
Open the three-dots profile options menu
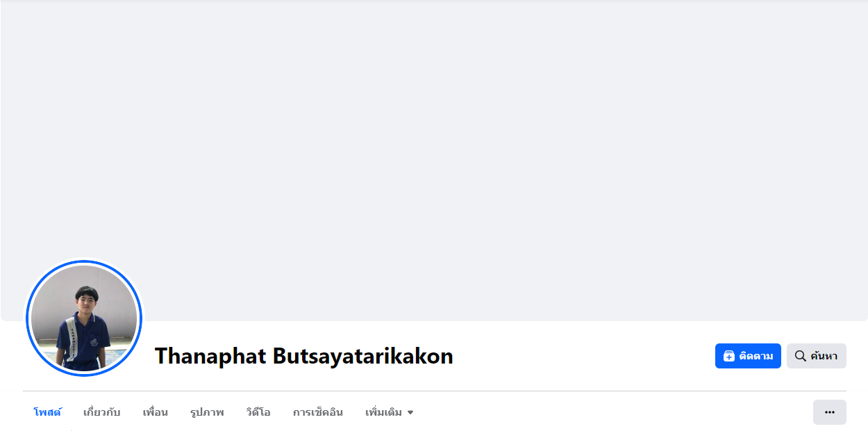coord(830,412)
